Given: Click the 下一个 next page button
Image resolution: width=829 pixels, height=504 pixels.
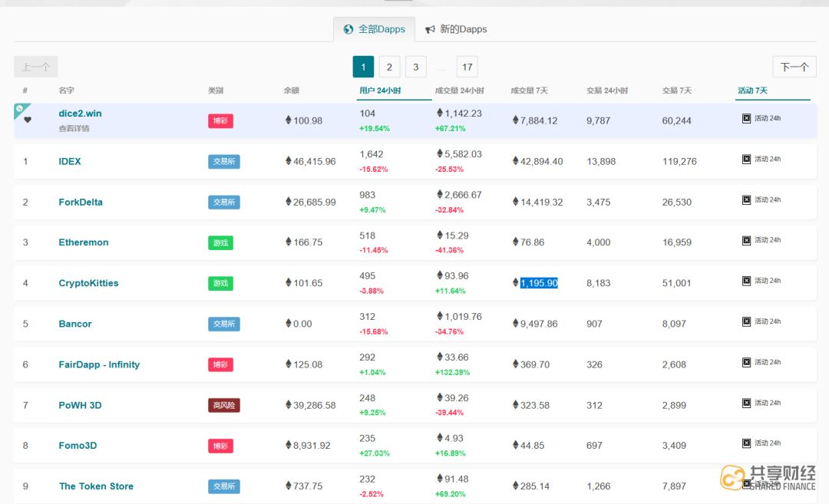Looking at the screenshot, I should pyautogui.click(x=794, y=67).
